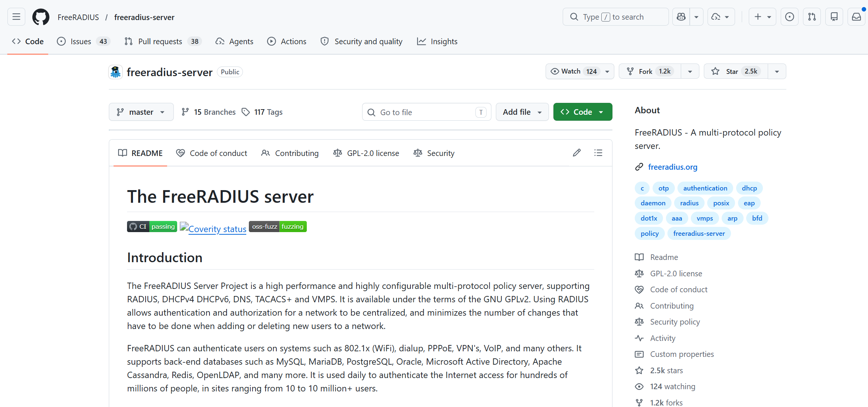Open your pull requests from header icon
868x407 pixels.
[x=812, y=17]
